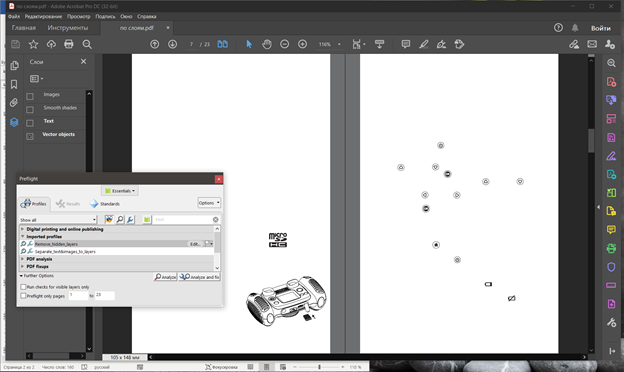This screenshot has height=372, width=624.
Task: Open Bookmarks side panel
Action: tap(14, 84)
